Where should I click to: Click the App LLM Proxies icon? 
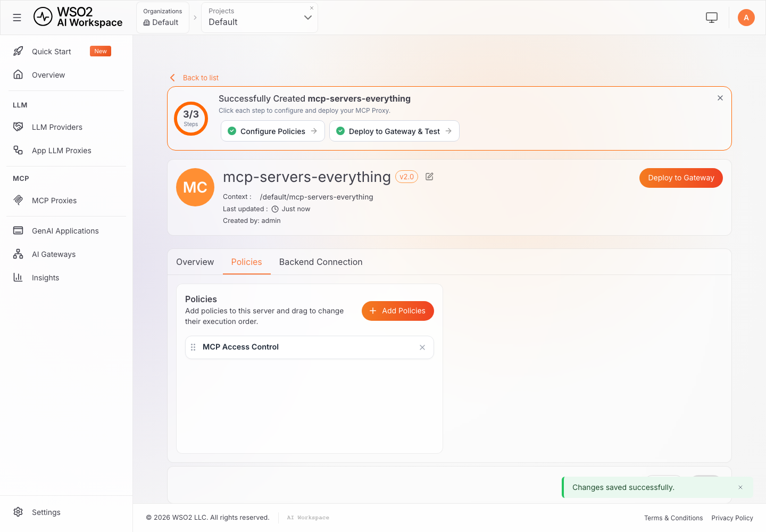pos(18,150)
